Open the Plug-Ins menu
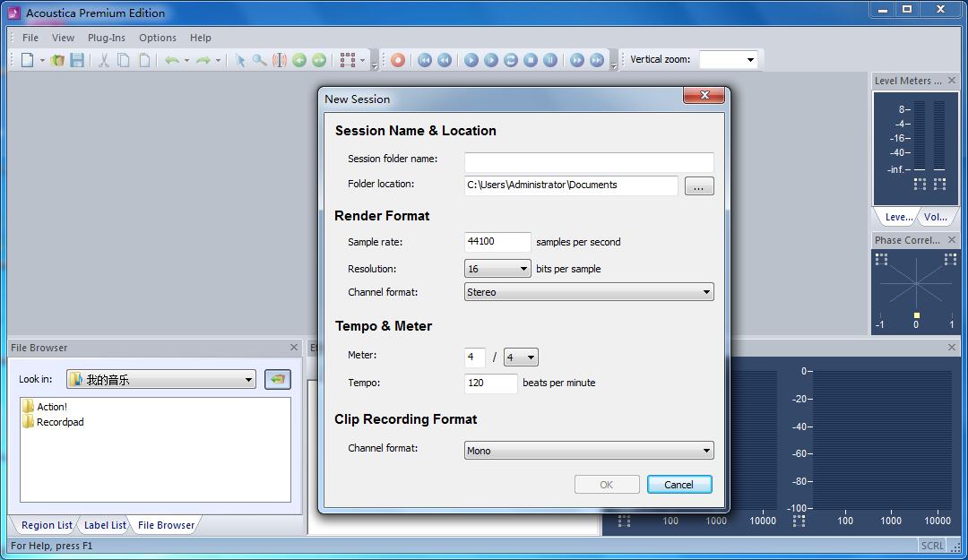 [106, 38]
